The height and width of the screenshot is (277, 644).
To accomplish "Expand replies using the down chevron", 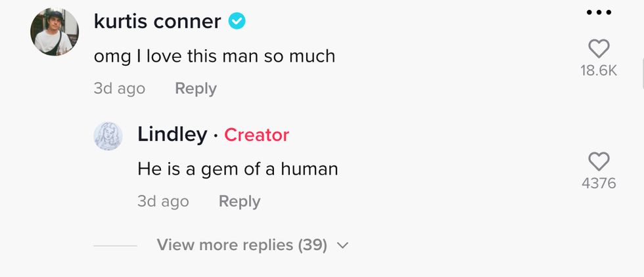I will (x=342, y=245).
